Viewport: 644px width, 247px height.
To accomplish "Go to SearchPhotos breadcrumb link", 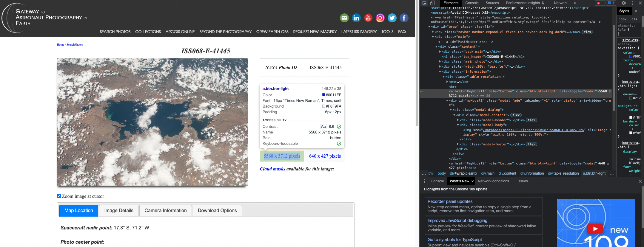I will pyautogui.click(x=75, y=45).
